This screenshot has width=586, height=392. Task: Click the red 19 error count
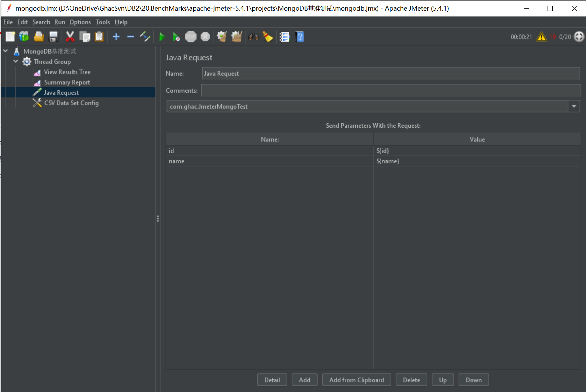click(x=552, y=37)
